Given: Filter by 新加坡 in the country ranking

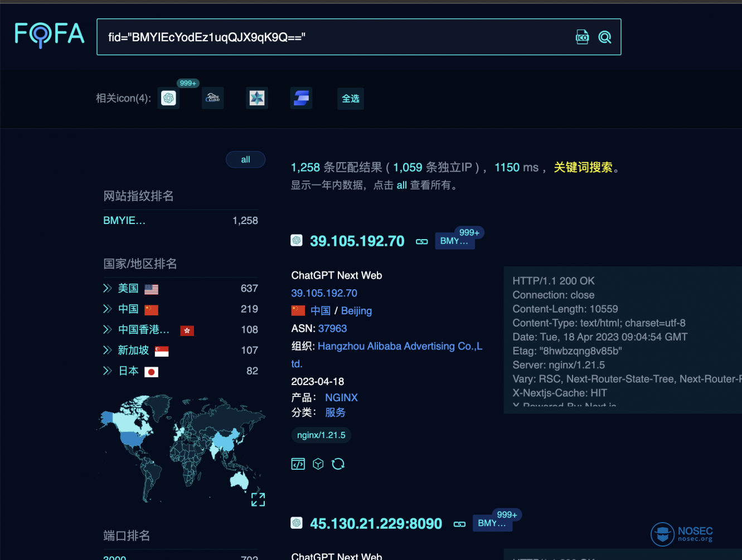Looking at the screenshot, I should tap(133, 350).
